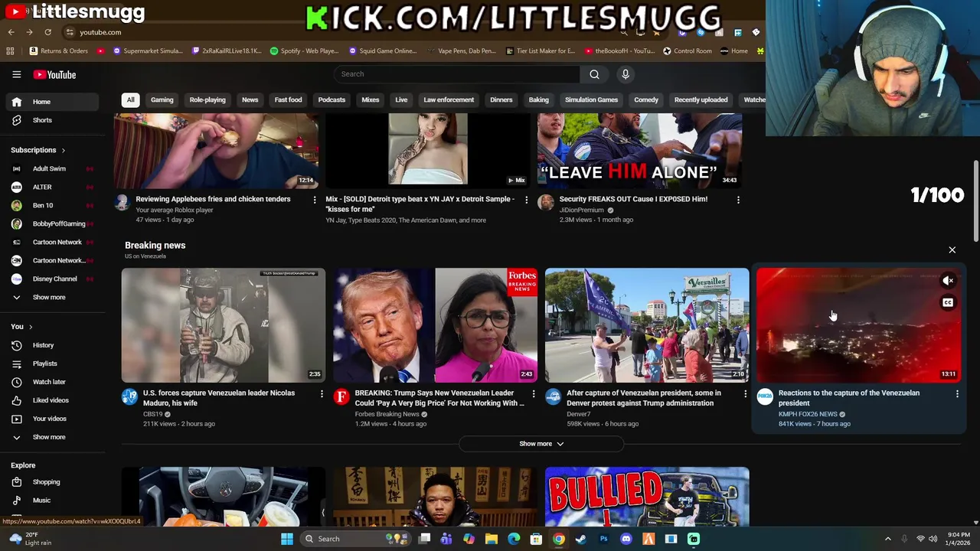The image size is (980, 551).
Task: Open options menu for Denver7 protest video
Action: coord(745,393)
